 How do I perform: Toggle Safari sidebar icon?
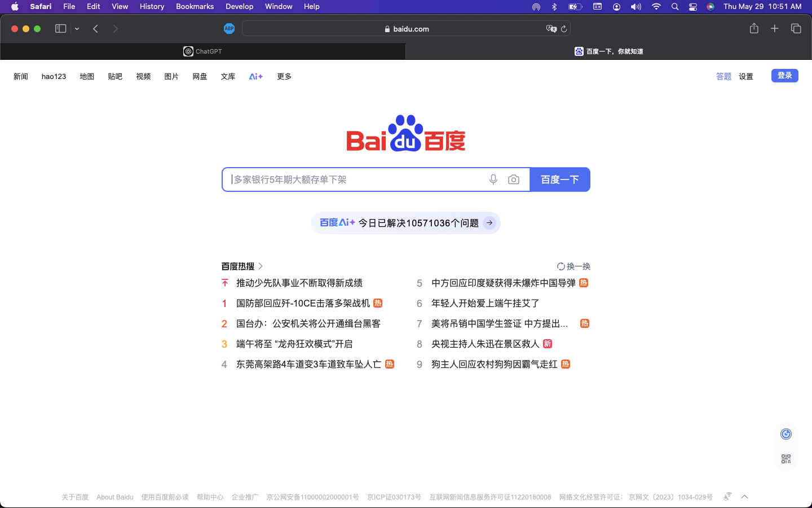pyautogui.click(x=60, y=29)
